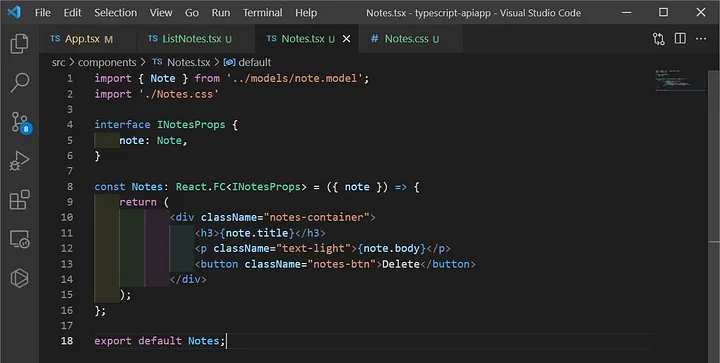This screenshot has height=363, width=720.
Task: Click the './Notes.css' import string
Action: [179, 94]
